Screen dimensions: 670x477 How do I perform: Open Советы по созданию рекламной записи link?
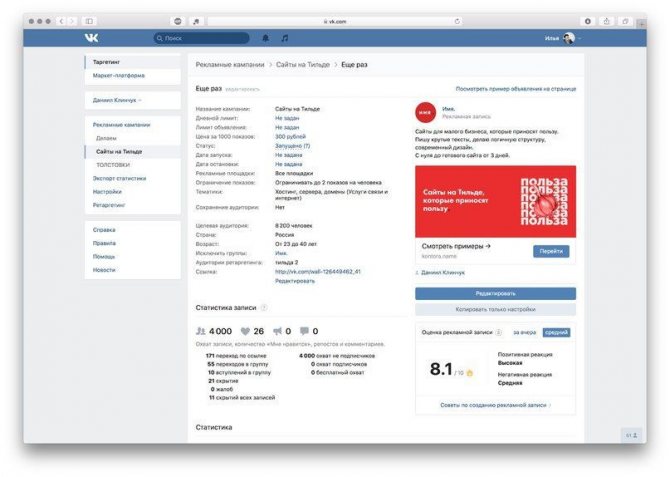click(x=495, y=405)
